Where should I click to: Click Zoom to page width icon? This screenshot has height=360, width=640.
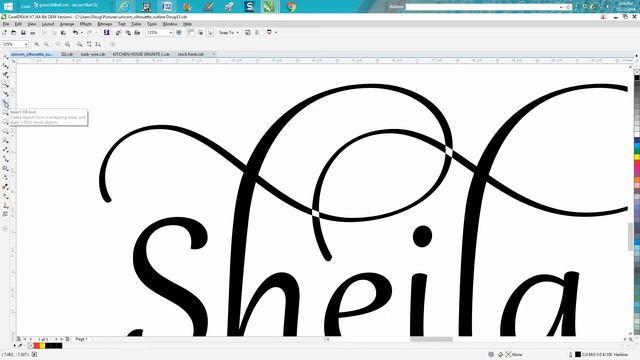point(89,44)
